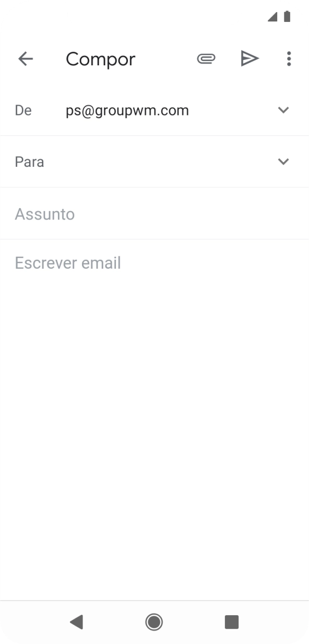This screenshot has height=644, width=309.
Task: Tap the battery icon in status bar
Action: click(287, 17)
